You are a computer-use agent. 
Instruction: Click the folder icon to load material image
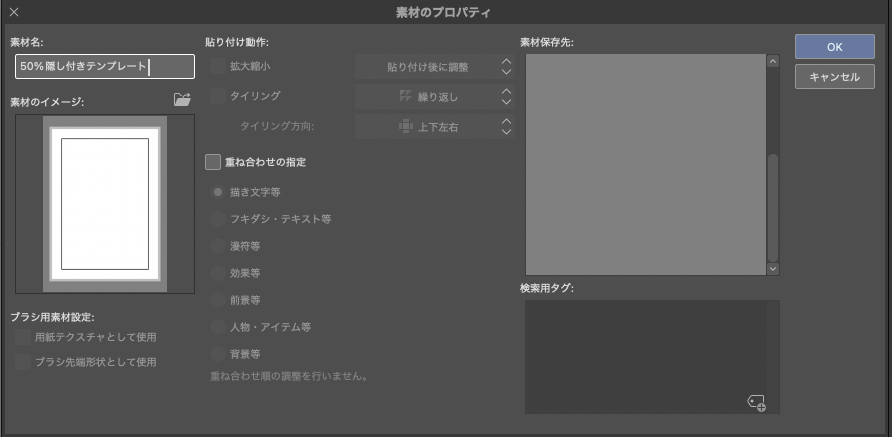coord(181,99)
